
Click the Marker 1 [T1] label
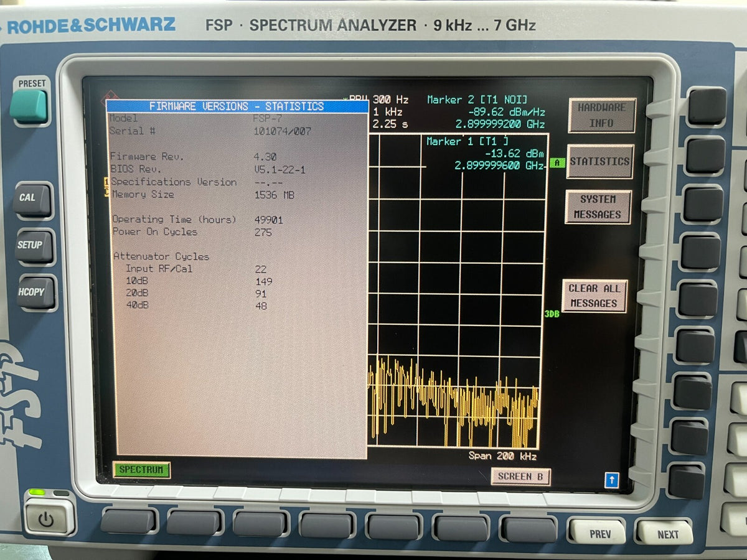pyautogui.click(x=468, y=141)
